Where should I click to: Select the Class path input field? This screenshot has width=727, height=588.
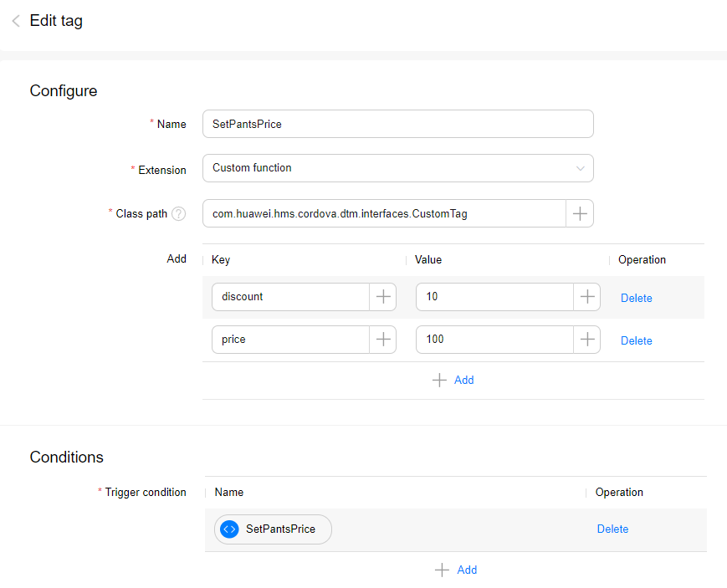pos(385,213)
